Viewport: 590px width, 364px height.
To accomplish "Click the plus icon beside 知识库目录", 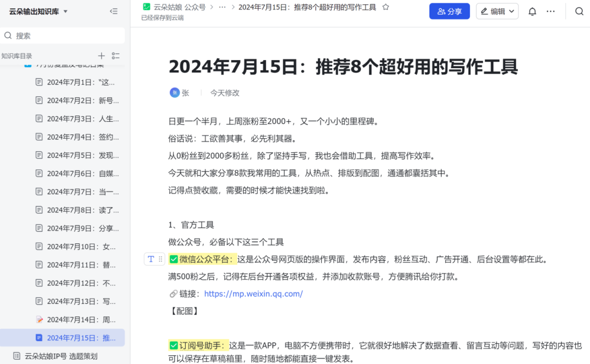I will pyautogui.click(x=101, y=56).
